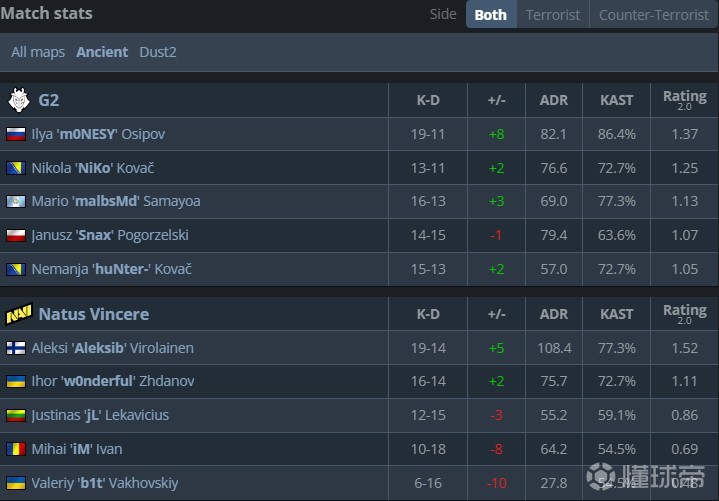Click the Romanian flag beside iM
Image resolution: width=719 pixels, height=501 pixels.
[16, 449]
